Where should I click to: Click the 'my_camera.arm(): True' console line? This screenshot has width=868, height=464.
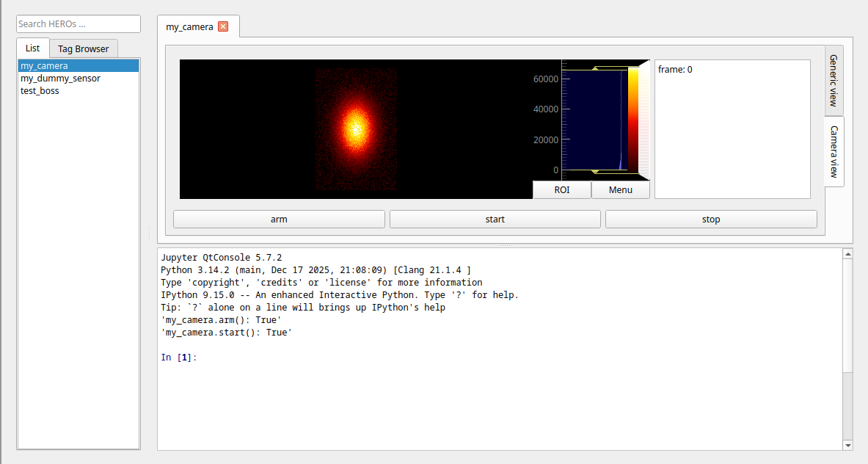tap(221, 320)
